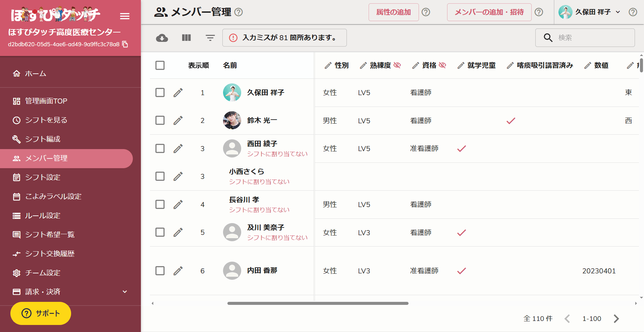Toggle visibility of 熟練度 column
644x332 pixels.
[397, 65]
